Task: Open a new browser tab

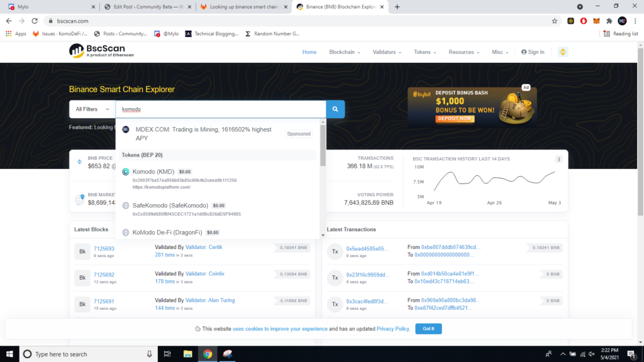Action: point(397,7)
